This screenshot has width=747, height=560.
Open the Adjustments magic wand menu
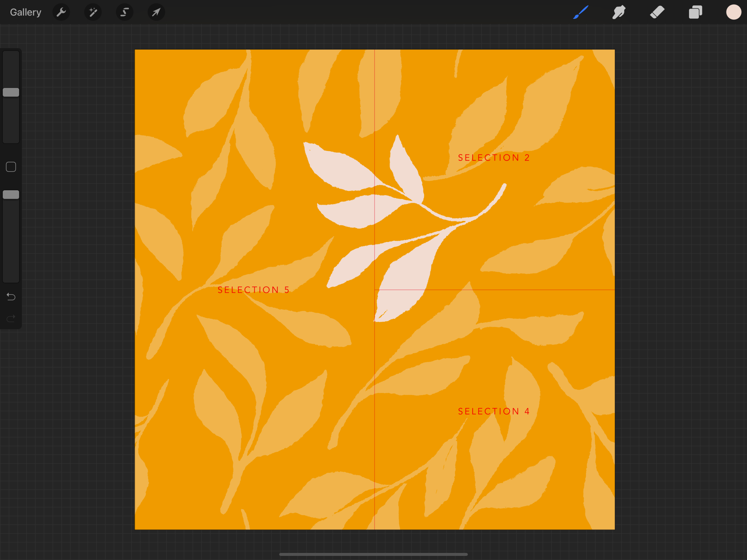click(93, 13)
